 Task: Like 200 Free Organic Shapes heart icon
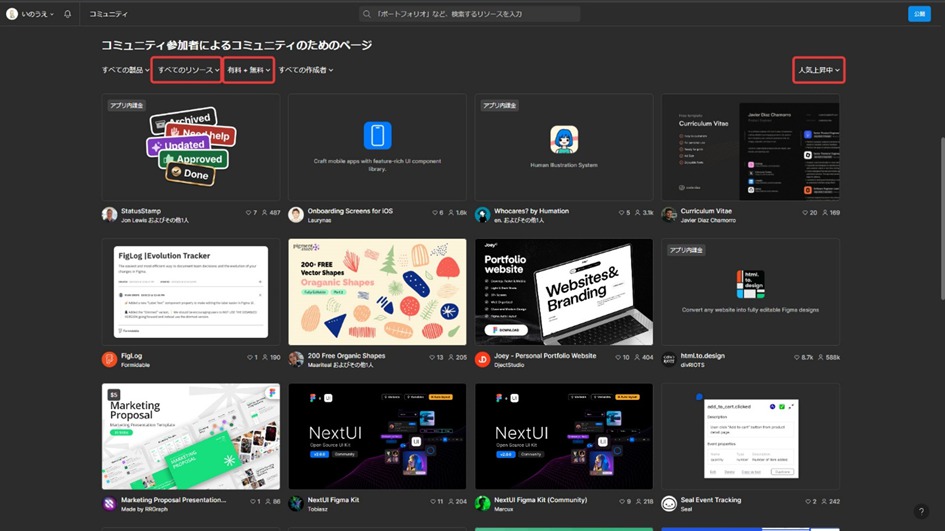[432, 357]
